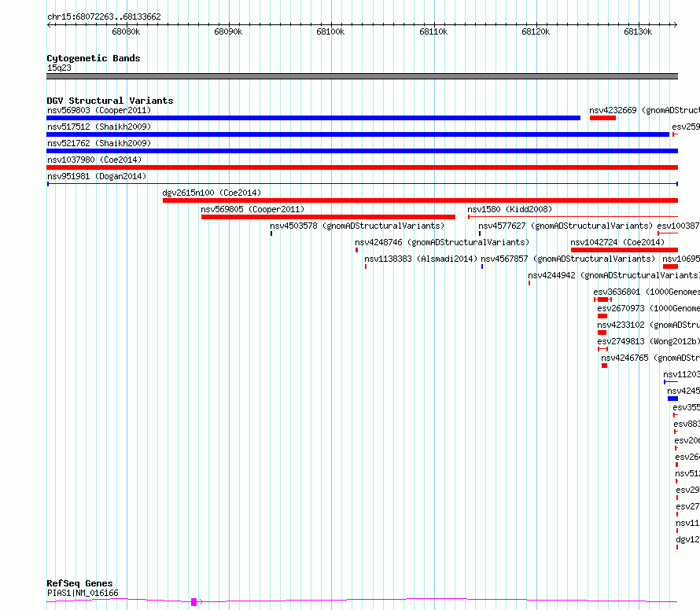Click the nsv569805 (Cooper2011) red bar
The image size is (700, 610).
coord(328,217)
